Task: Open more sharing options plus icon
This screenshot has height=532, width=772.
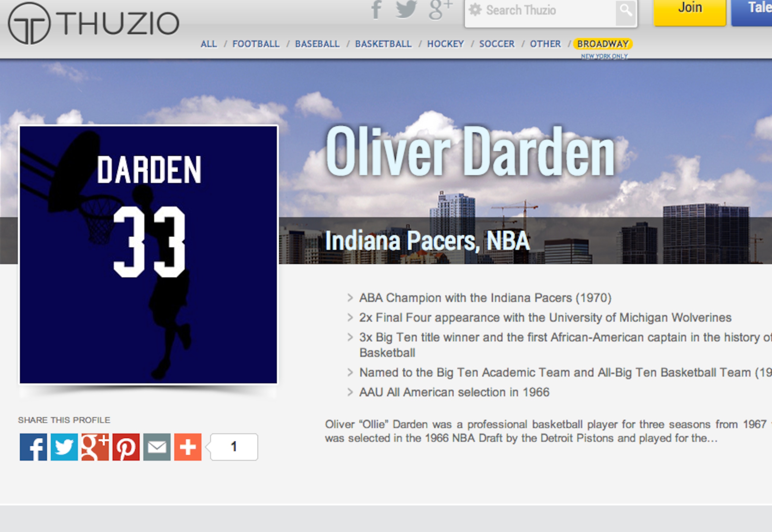Action: point(188,447)
